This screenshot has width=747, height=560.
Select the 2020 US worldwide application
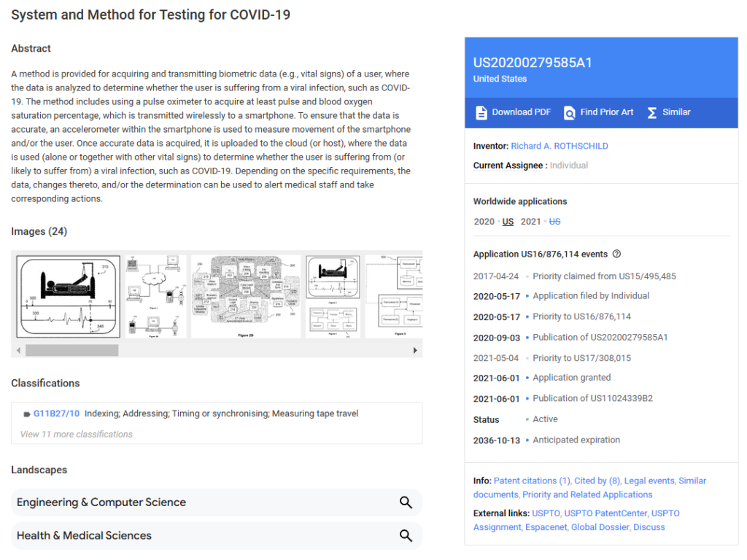click(508, 221)
